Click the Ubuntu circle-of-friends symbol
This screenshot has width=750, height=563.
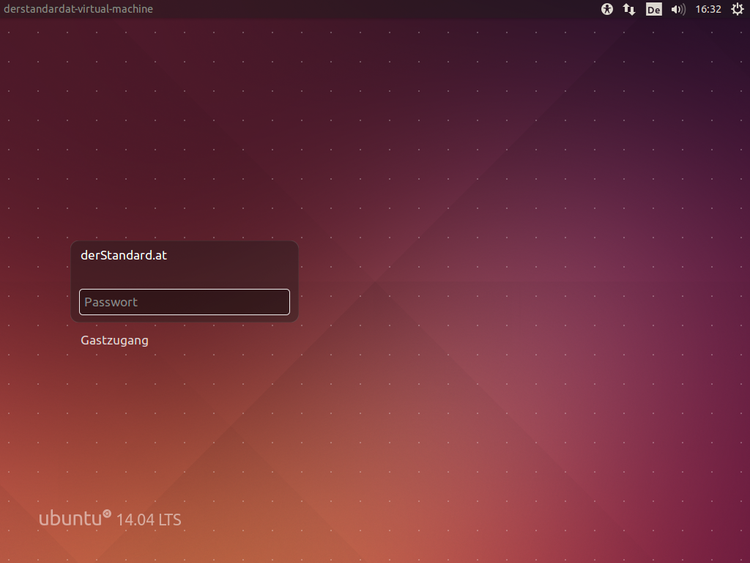(x=107, y=514)
